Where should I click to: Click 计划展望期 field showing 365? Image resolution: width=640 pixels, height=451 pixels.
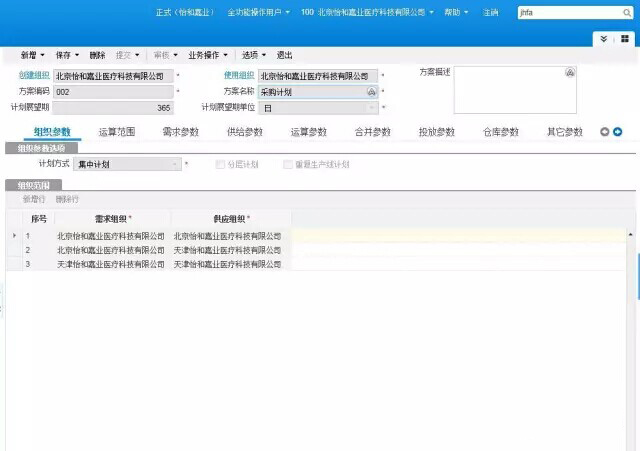[113, 108]
